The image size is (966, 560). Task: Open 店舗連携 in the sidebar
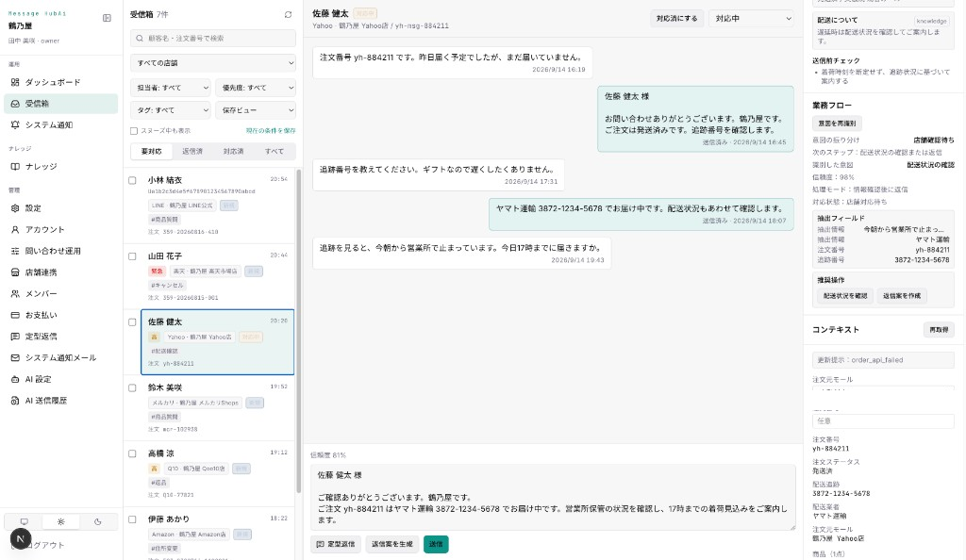(60, 272)
